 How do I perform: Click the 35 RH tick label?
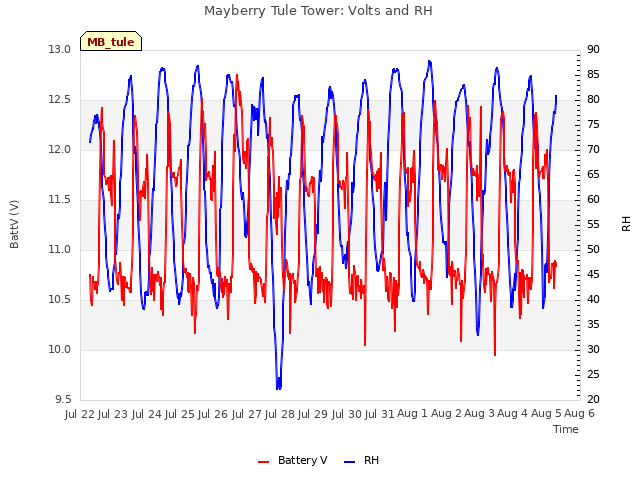593,324
